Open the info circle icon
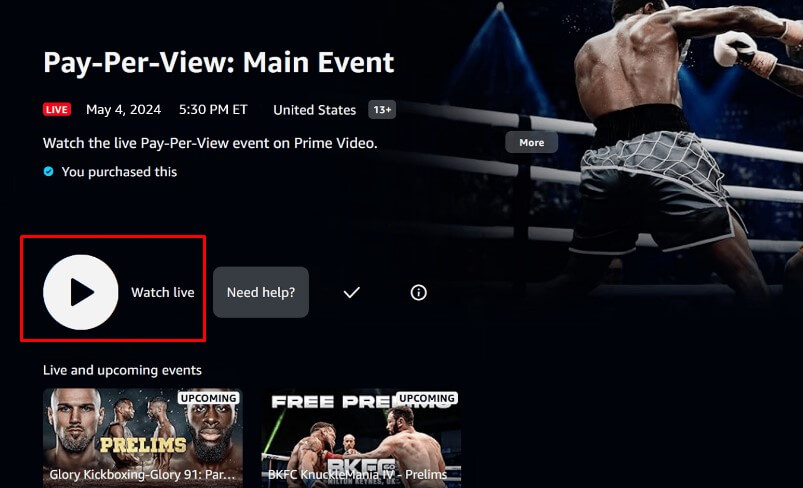The height and width of the screenshot is (488, 803). click(x=418, y=292)
